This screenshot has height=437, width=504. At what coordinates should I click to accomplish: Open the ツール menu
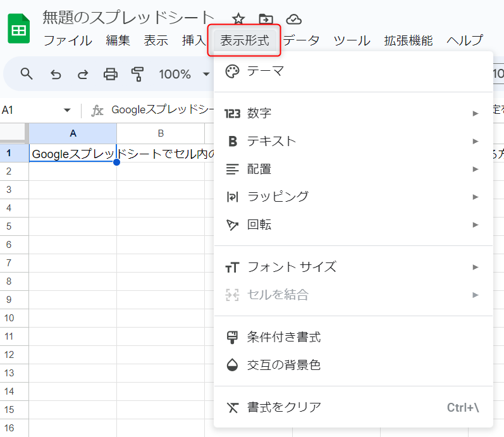pos(352,40)
